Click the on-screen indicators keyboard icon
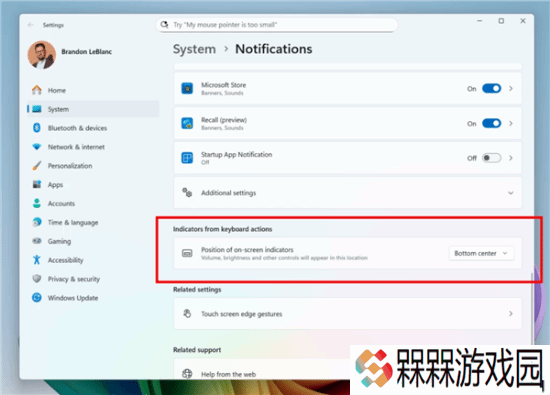This screenshot has width=550, height=395. pos(187,253)
